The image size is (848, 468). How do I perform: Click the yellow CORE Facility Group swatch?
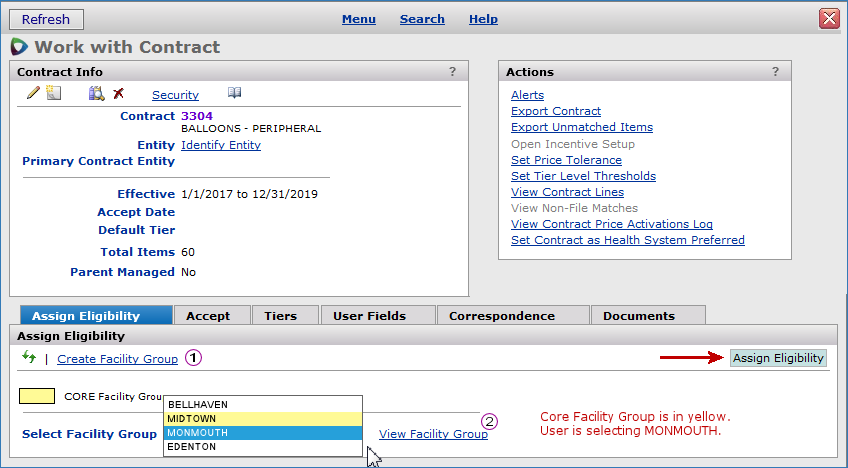(x=37, y=396)
